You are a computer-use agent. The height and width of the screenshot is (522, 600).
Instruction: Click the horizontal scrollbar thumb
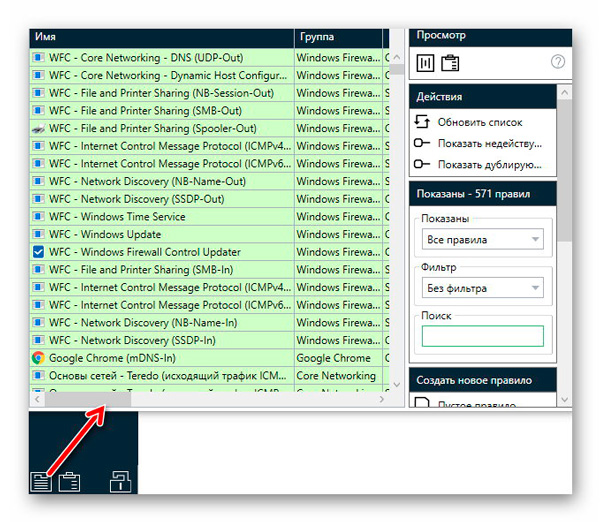88,399
